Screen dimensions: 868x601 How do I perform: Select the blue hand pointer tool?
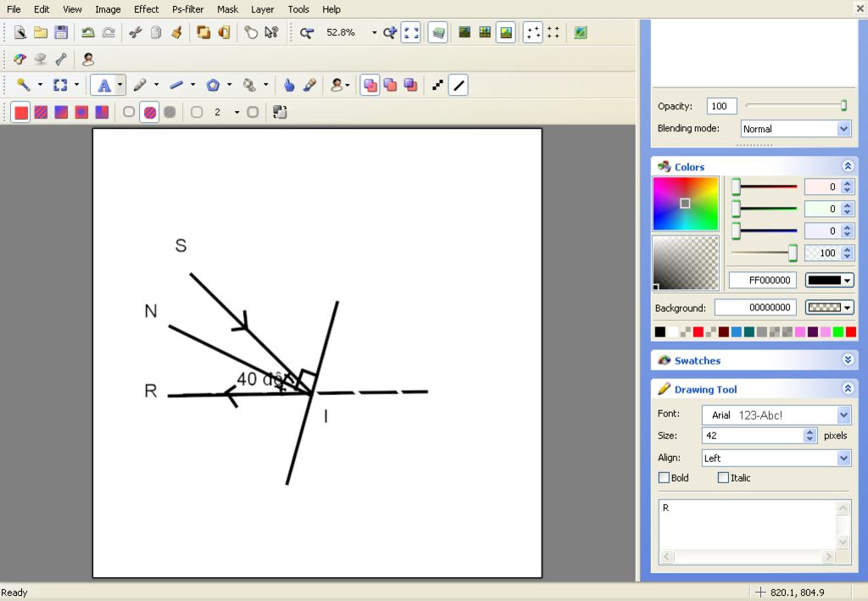click(288, 85)
